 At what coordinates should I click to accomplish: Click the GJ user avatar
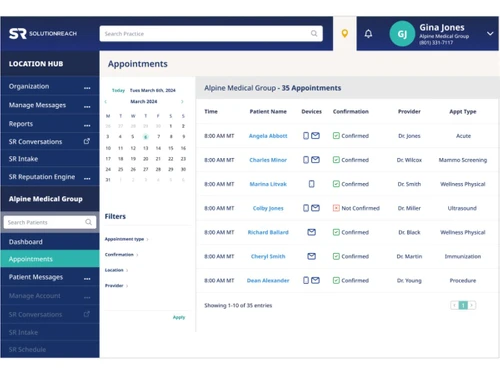coord(402,34)
